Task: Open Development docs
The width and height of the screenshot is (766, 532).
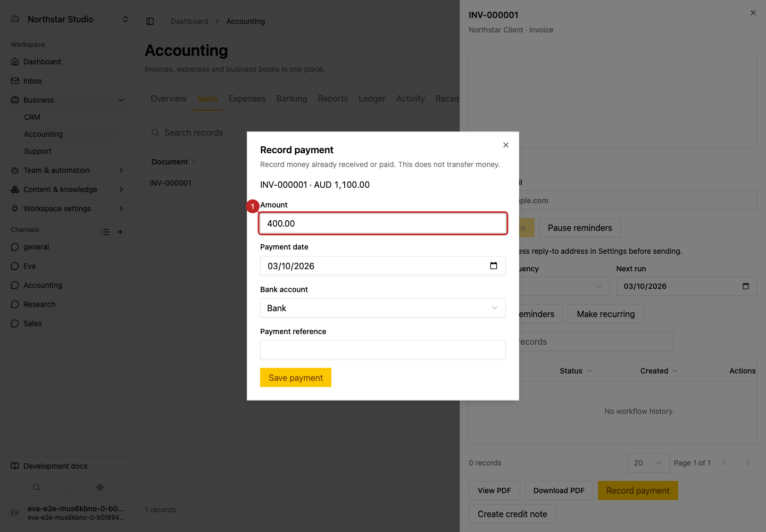Action: coord(68,466)
